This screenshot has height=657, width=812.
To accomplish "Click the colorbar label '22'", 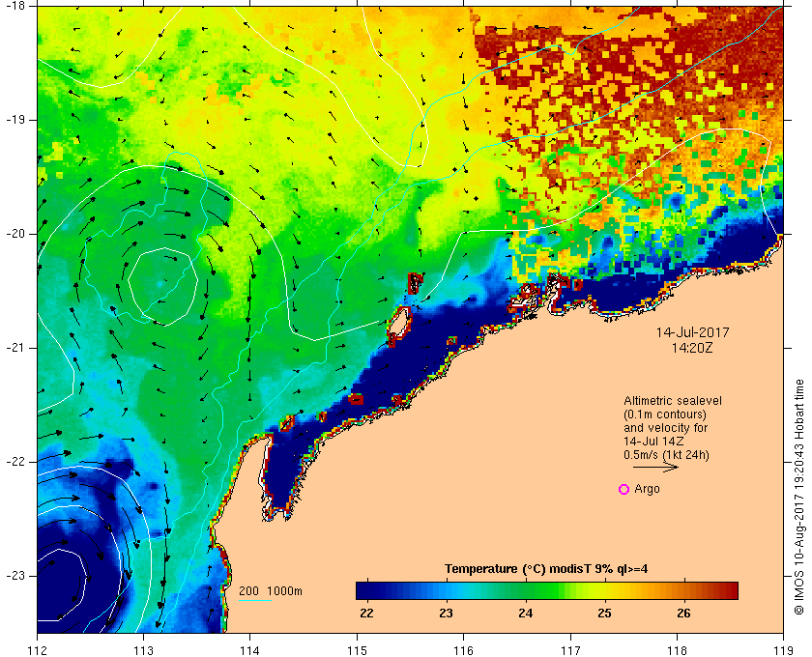I will point(366,614).
